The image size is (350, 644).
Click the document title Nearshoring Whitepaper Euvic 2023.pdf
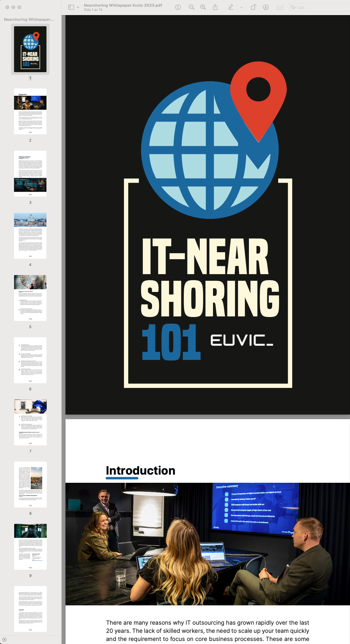(x=123, y=5)
